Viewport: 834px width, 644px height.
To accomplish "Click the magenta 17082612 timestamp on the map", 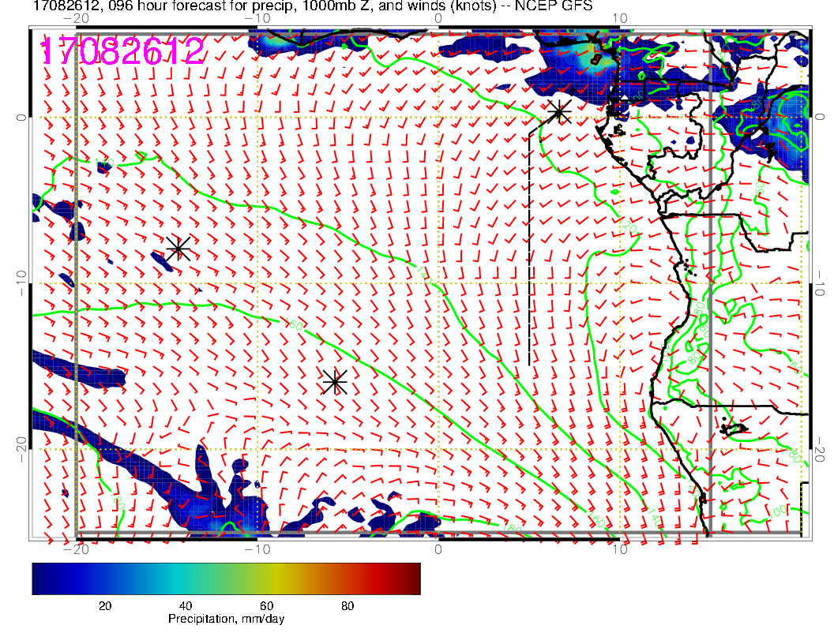I will tap(122, 51).
